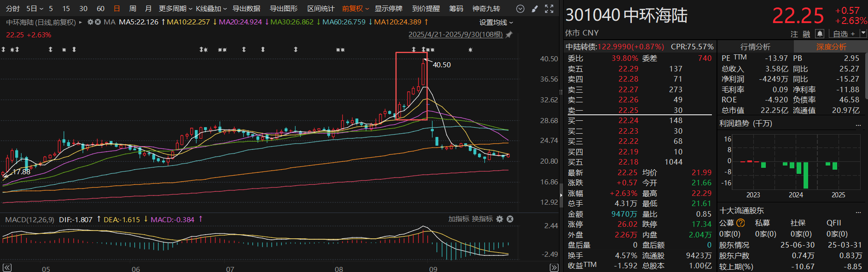Open the 前复权 adjustment dropdown
This screenshot has height=272, width=868.
point(355,9)
